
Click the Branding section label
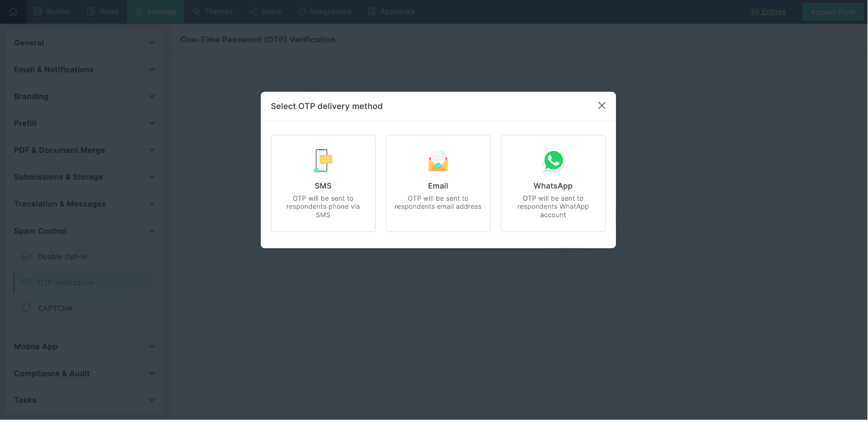(31, 96)
